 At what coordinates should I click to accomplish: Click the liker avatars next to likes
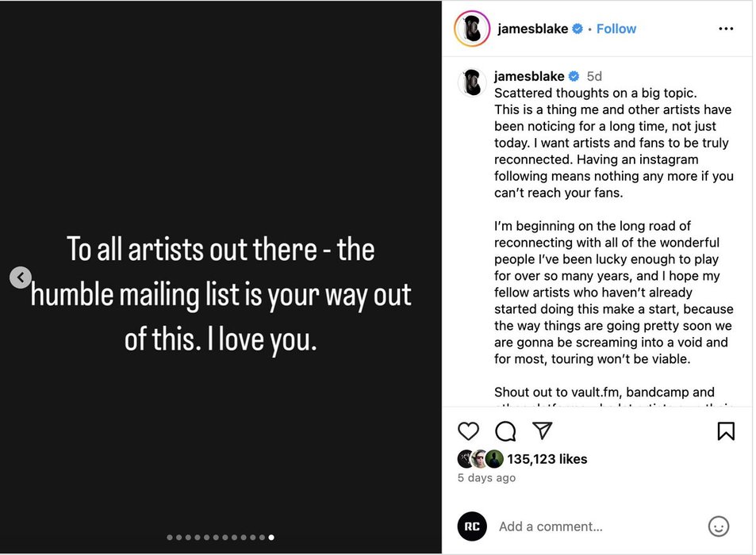[x=480, y=458]
